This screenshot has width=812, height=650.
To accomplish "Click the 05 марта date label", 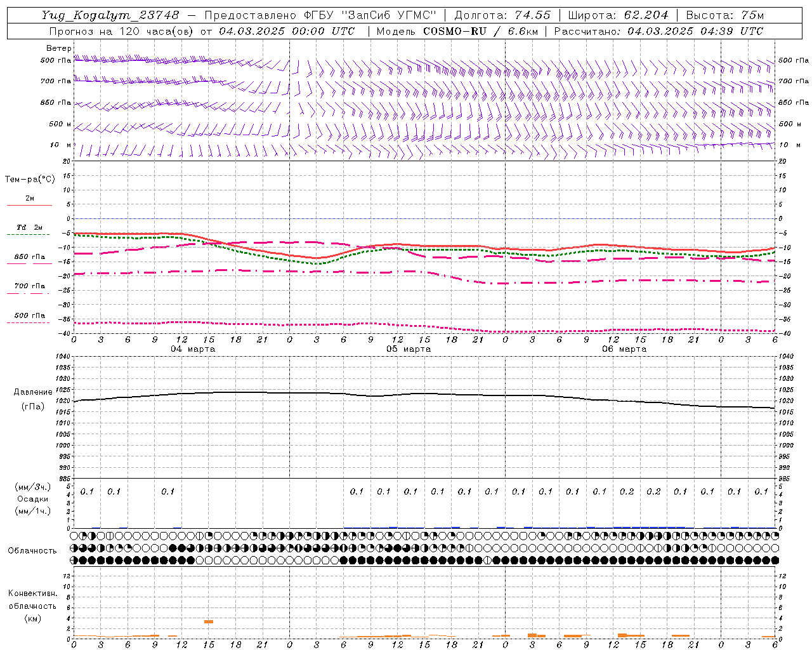I will point(409,349).
